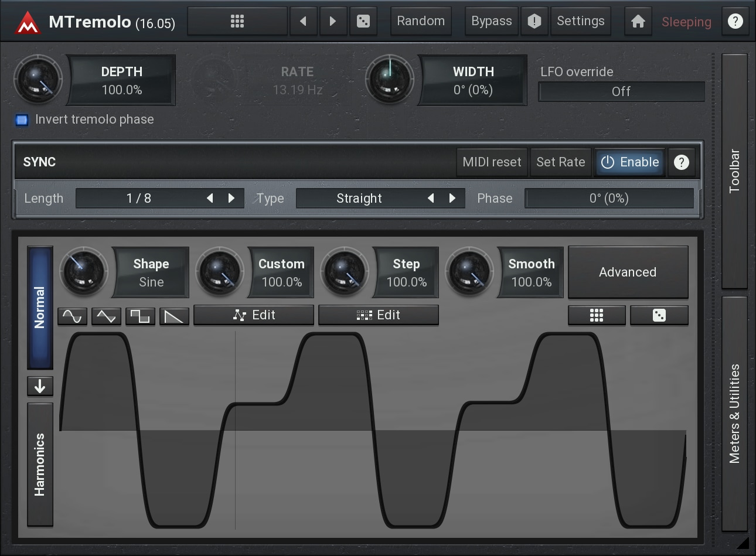
Task: Click the LFO waveform graph
Action: 373,430
